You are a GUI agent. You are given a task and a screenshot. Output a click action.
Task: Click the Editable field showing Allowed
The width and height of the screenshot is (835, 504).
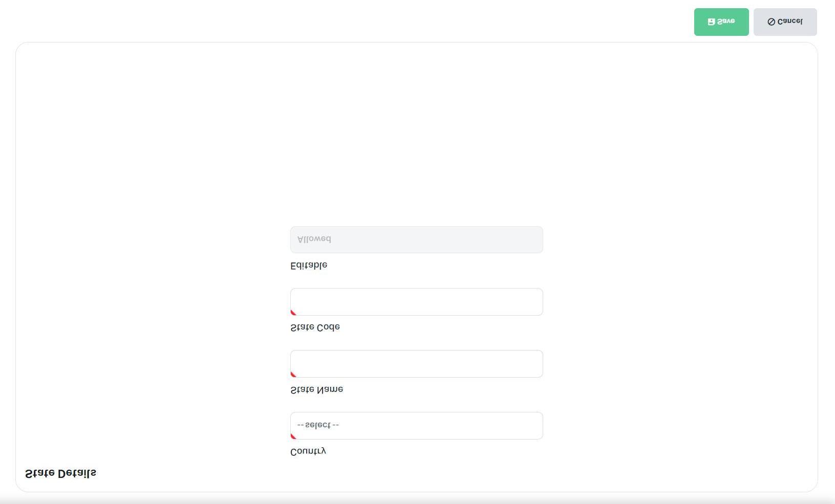click(416, 239)
